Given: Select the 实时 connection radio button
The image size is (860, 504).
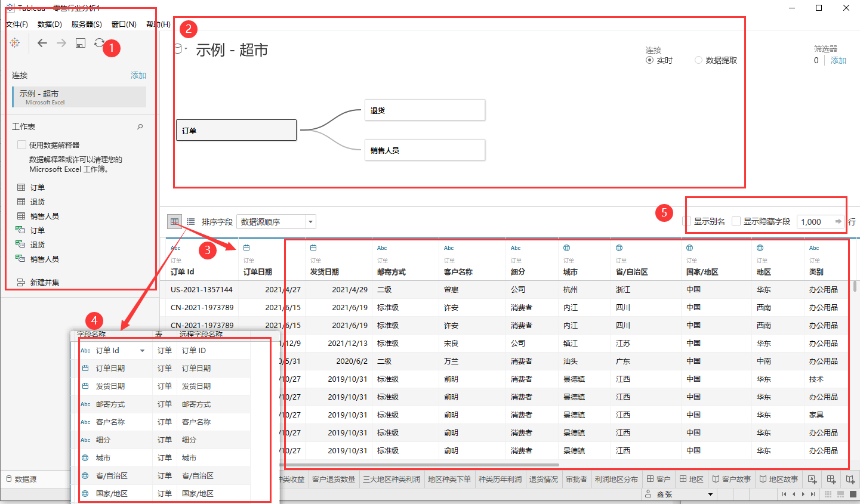Looking at the screenshot, I should point(649,60).
